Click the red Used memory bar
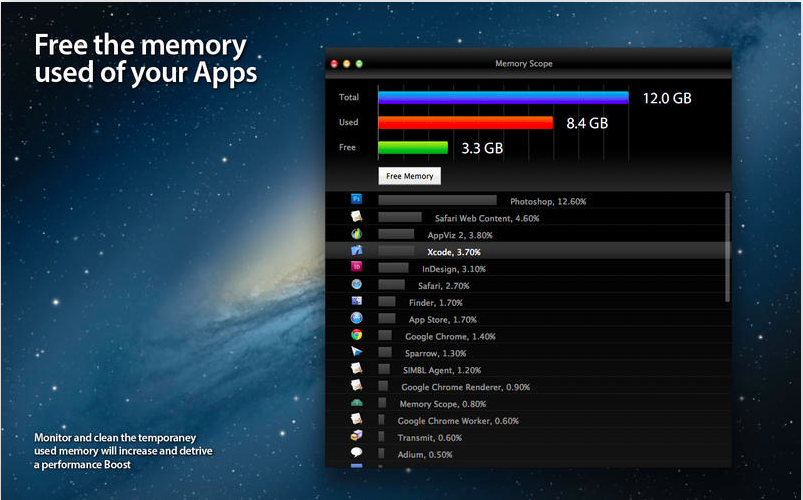Viewport: 803px width, 500px height. pyautogui.click(x=466, y=123)
